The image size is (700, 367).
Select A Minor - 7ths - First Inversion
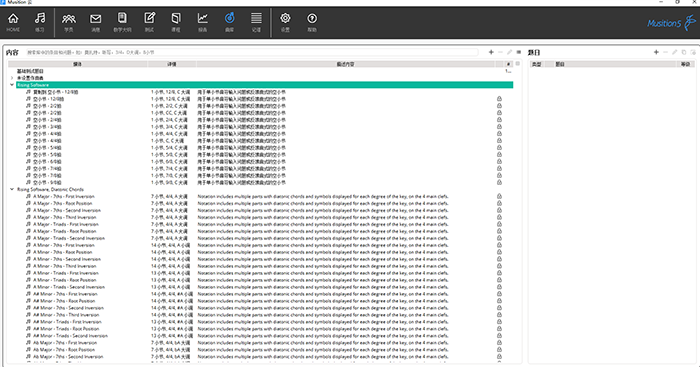(x=64, y=245)
